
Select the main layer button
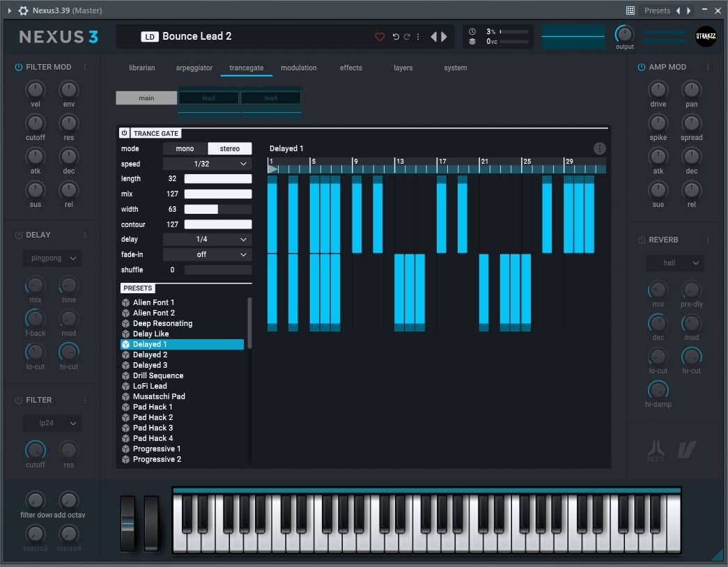click(146, 98)
